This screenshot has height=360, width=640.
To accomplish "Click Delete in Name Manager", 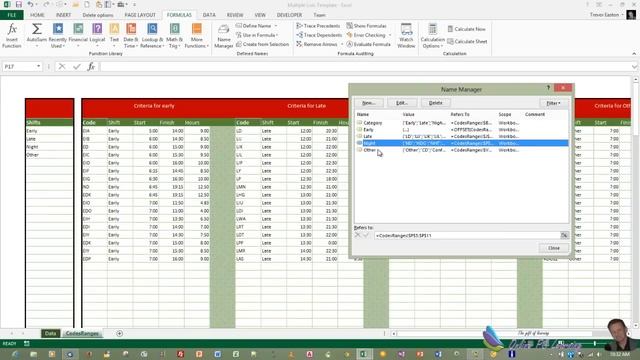I will 436,103.
